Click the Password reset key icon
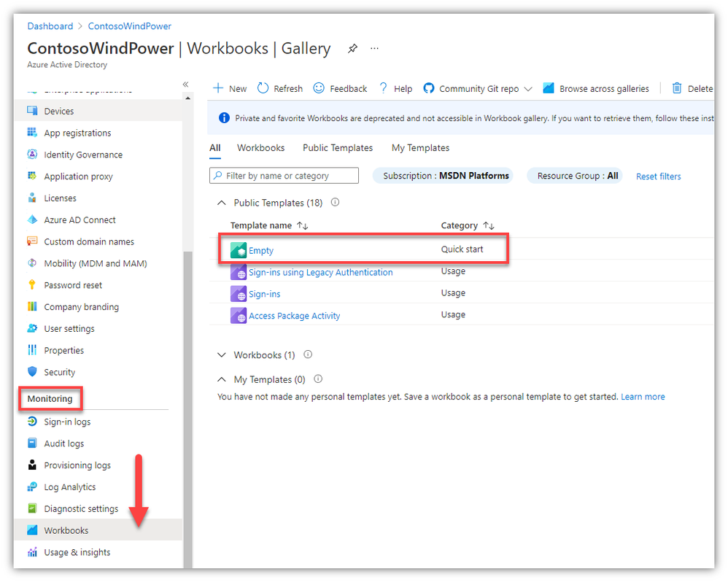Image resolution: width=728 pixels, height=582 pixels. pyautogui.click(x=32, y=284)
